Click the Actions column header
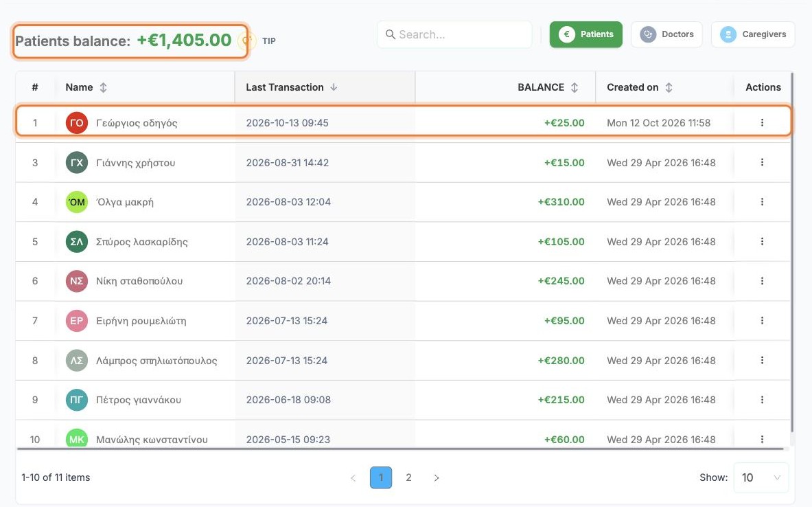Image resolution: width=812 pixels, height=507 pixels. pos(763,87)
